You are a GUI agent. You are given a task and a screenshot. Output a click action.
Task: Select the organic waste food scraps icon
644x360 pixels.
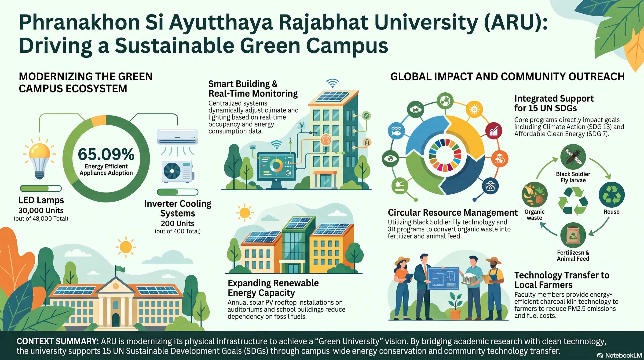coord(534,195)
